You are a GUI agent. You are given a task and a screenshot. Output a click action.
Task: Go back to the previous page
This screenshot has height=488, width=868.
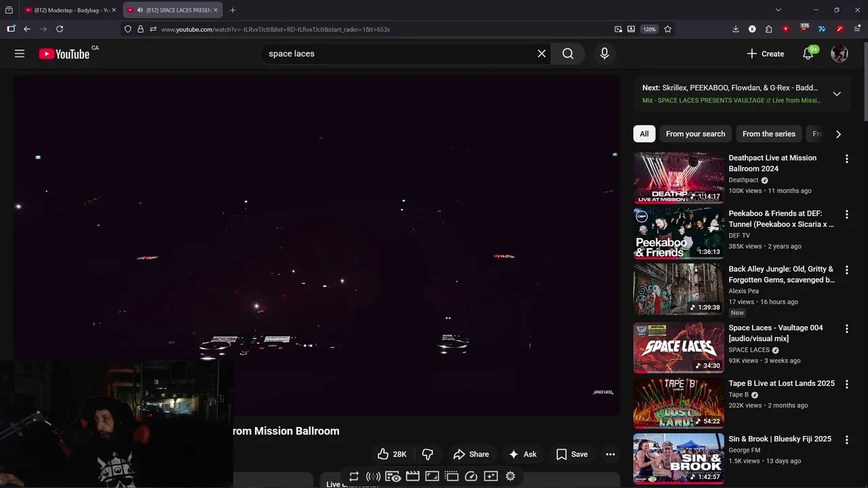click(27, 29)
